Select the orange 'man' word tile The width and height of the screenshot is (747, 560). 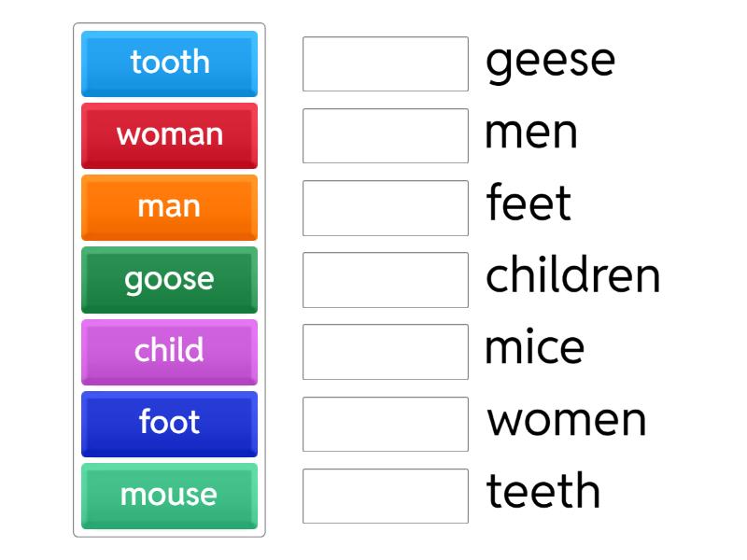(x=169, y=207)
